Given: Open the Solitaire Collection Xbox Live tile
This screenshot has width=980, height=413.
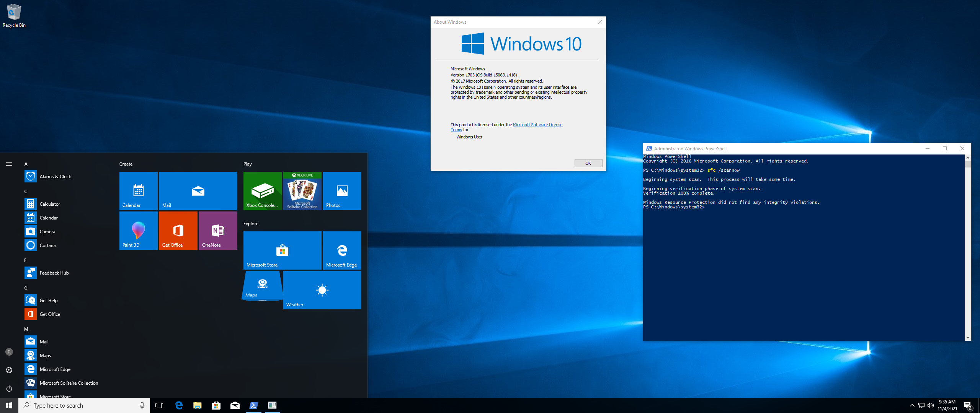Looking at the screenshot, I should point(302,191).
